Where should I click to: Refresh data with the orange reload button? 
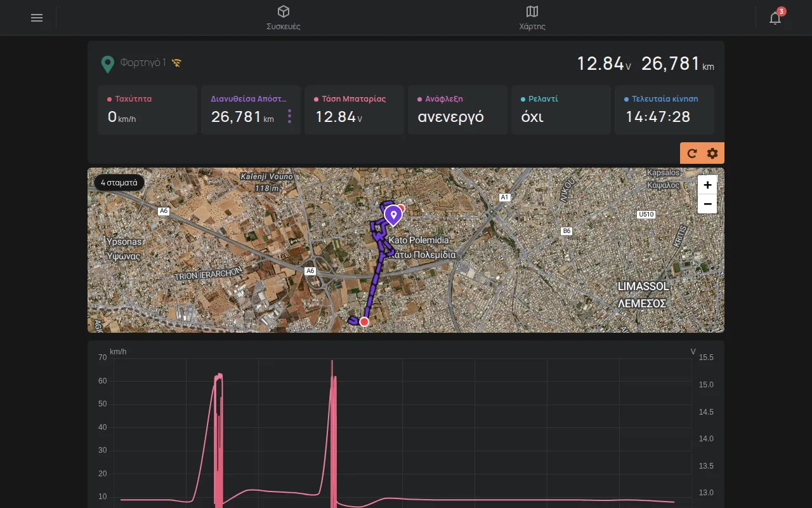click(692, 153)
